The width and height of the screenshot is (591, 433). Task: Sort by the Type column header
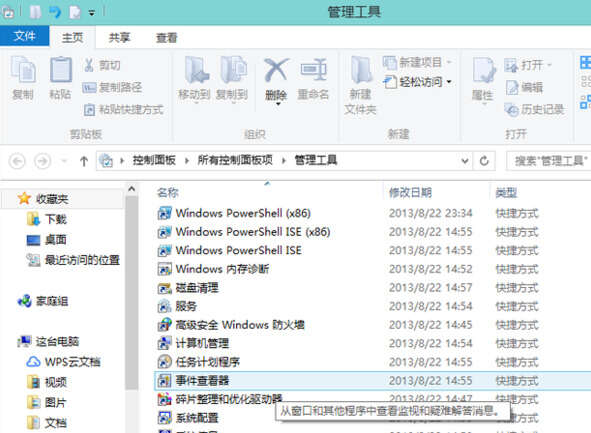pyautogui.click(x=506, y=193)
